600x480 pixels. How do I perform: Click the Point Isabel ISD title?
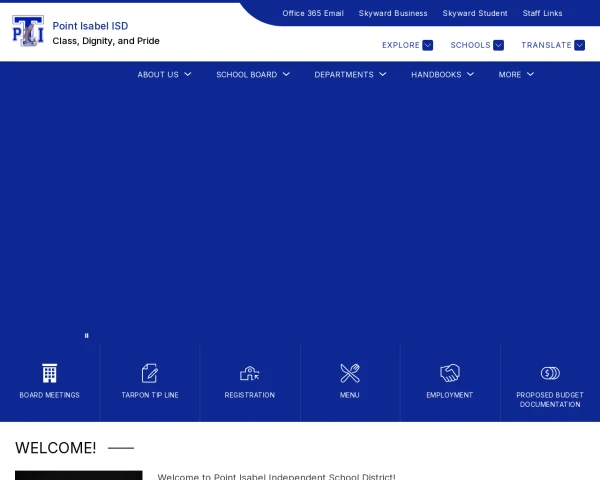click(90, 26)
